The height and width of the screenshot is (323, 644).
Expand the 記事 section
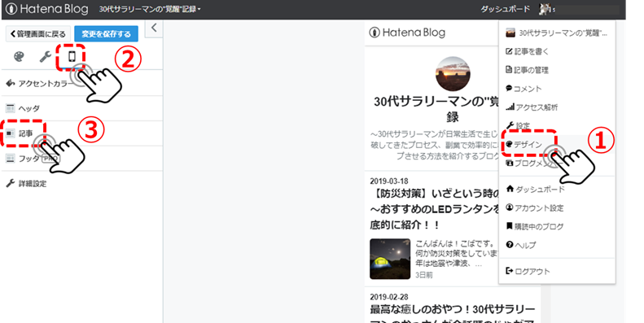pos(82,133)
